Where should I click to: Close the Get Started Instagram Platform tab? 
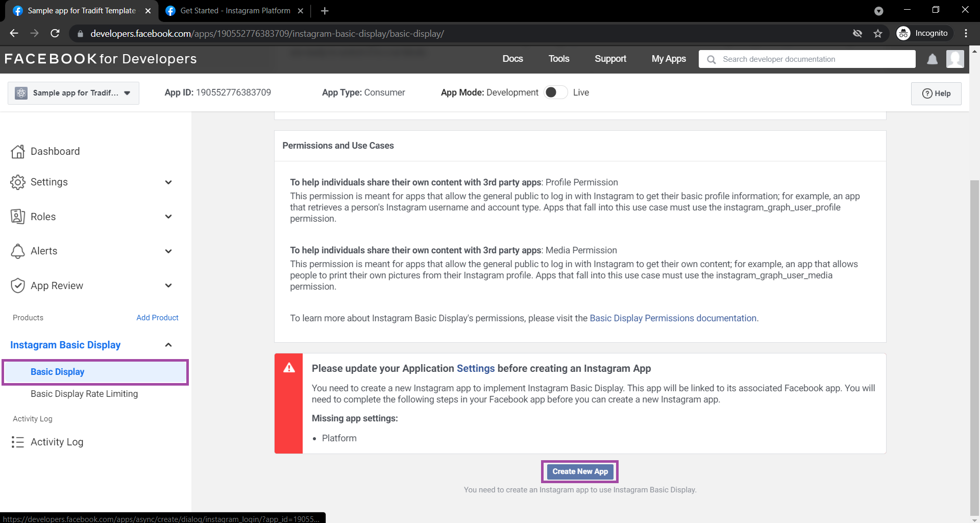(301, 11)
